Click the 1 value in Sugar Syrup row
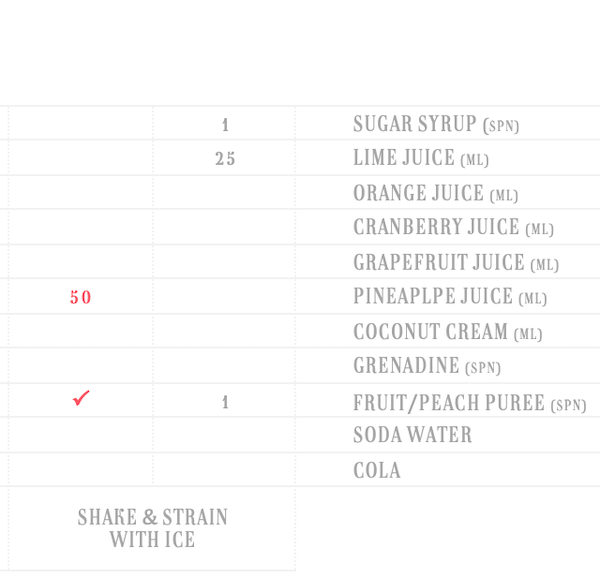Image resolution: width=600 pixels, height=578 pixels. (225, 125)
